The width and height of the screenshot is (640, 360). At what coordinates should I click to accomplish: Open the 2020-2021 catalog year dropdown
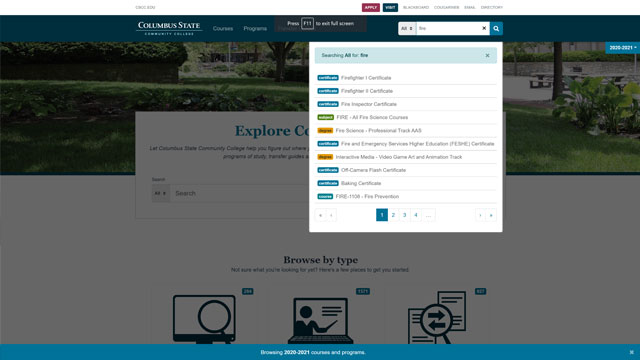622,48
